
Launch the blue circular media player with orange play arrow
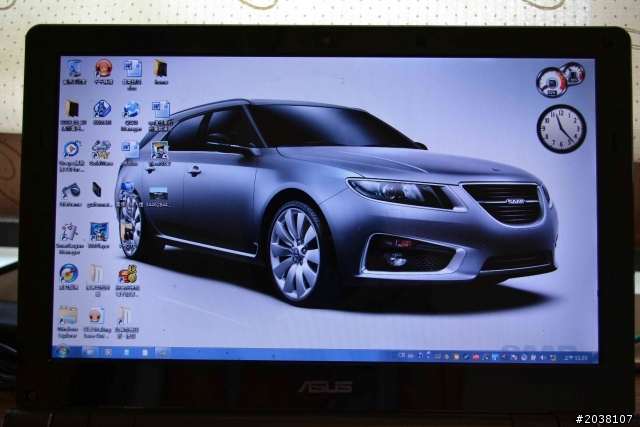coord(72,156)
